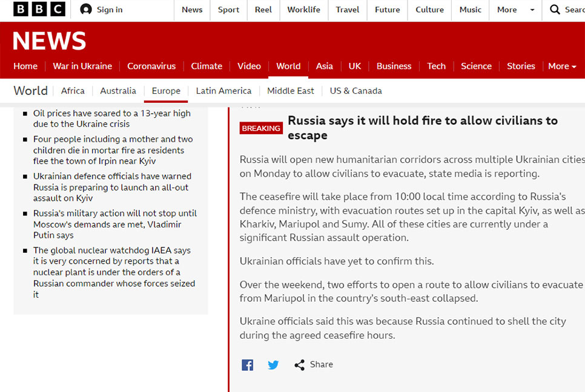The width and height of the screenshot is (585, 392).
Task: Click the World section heading
Action: [31, 91]
